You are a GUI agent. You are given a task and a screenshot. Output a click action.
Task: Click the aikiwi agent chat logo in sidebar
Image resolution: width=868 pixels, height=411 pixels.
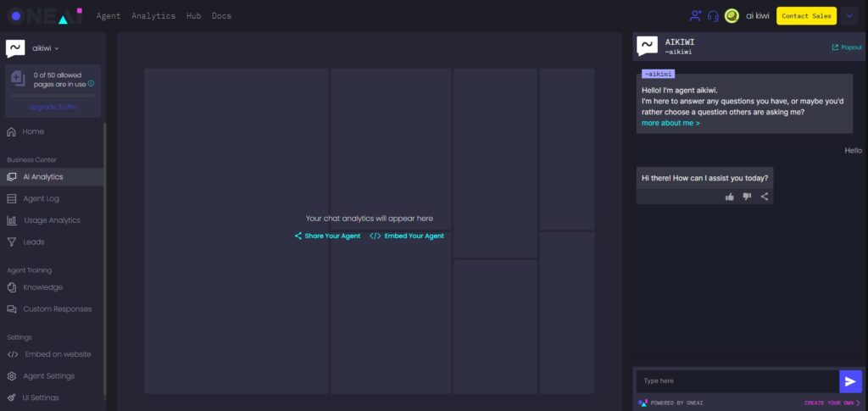[15, 48]
